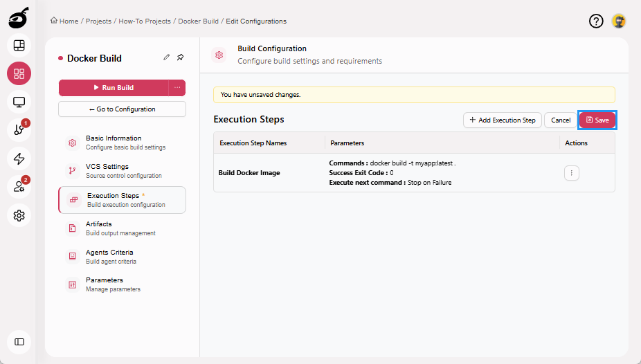Select the Parameters section
Screen dimensions: 641x364
point(123,284)
